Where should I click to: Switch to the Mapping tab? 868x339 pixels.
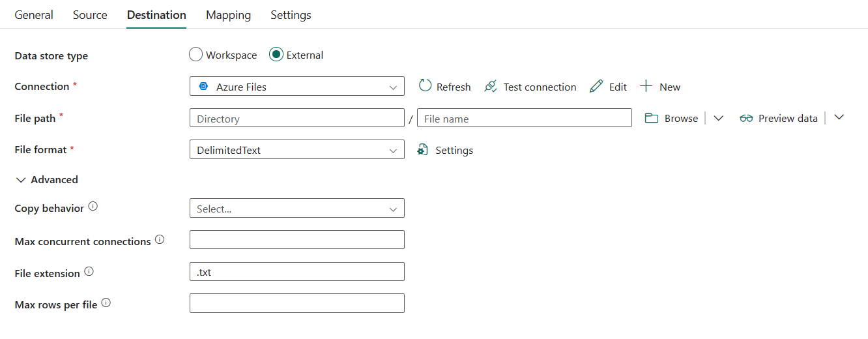228,14
